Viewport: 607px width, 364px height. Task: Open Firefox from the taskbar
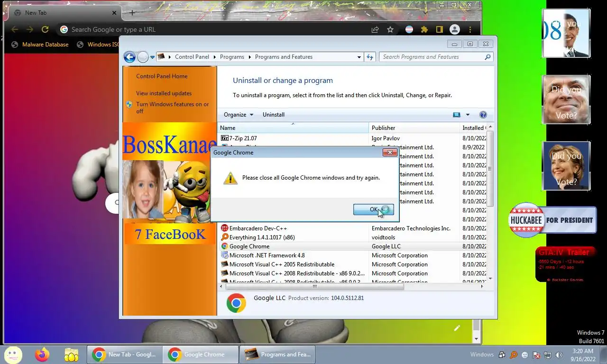pos(42,355)
